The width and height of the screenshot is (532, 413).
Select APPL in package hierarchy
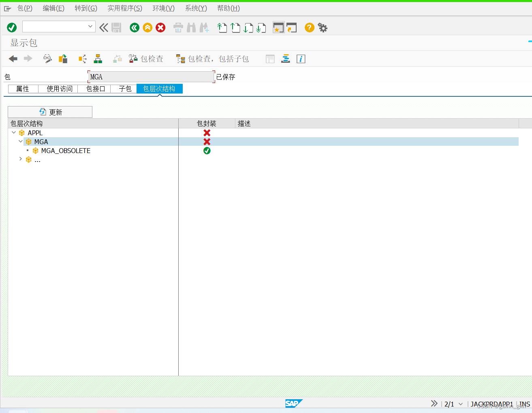[x=35, y=133]
